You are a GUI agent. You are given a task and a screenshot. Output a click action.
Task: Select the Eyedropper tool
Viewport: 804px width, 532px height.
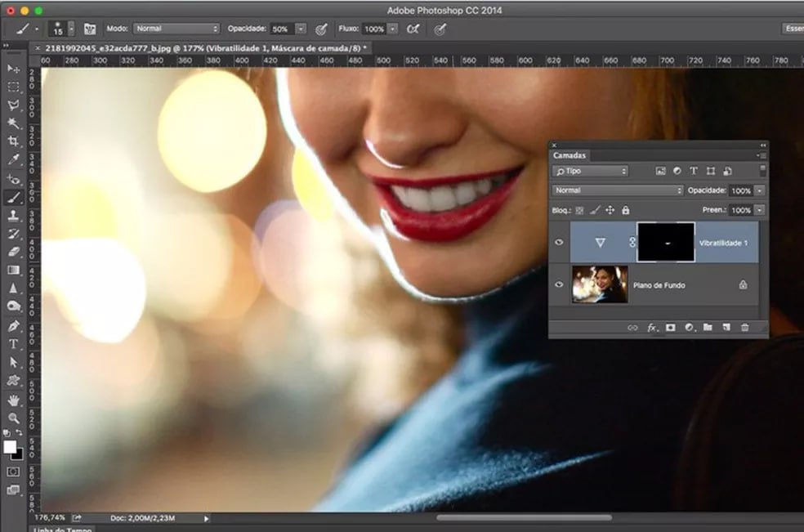[13, 159]
